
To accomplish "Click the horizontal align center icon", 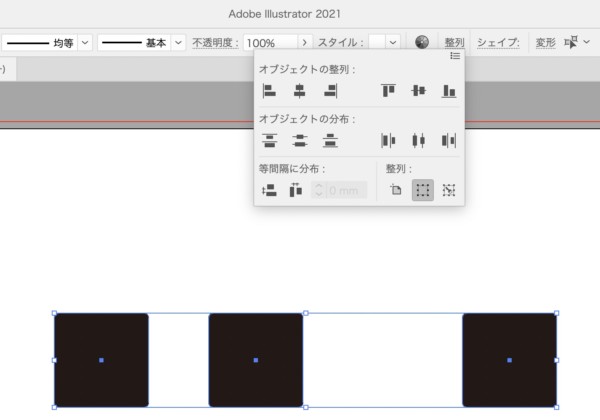I will 299,91.
